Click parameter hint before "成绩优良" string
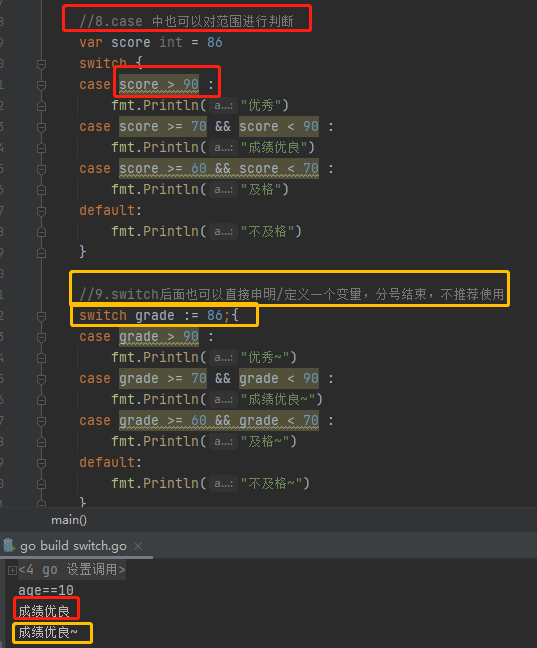Image resolution: width=537 pixels, height=648 pixels. 223,148
